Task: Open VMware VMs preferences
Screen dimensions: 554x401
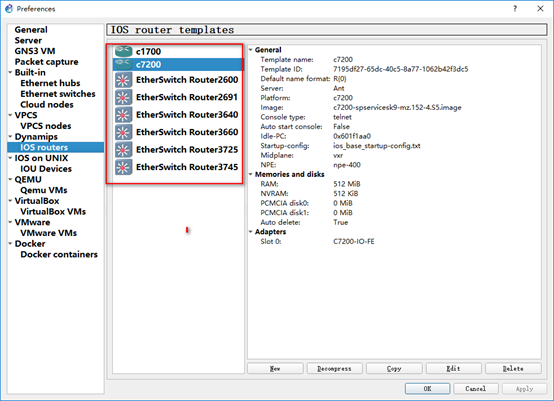Action: pos(49,233)
